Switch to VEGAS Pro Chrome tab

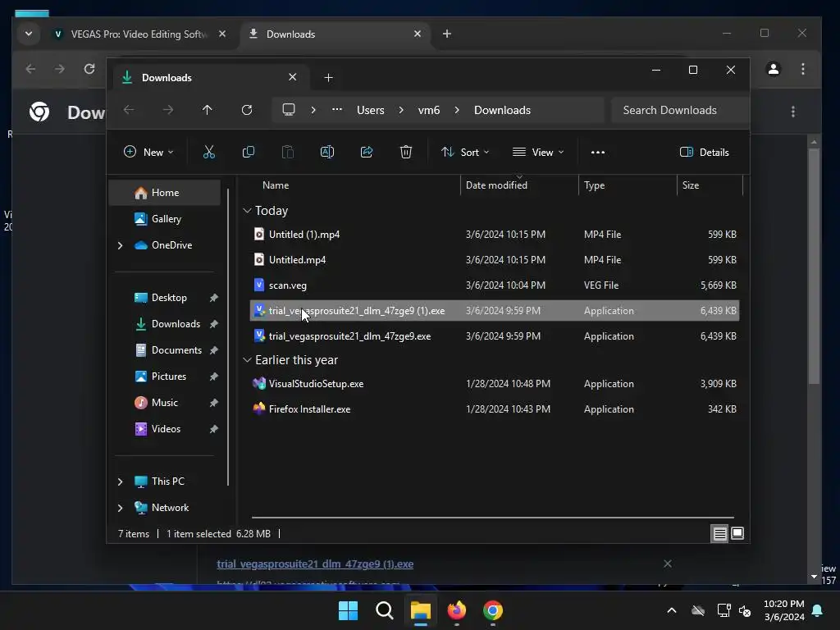138,34
